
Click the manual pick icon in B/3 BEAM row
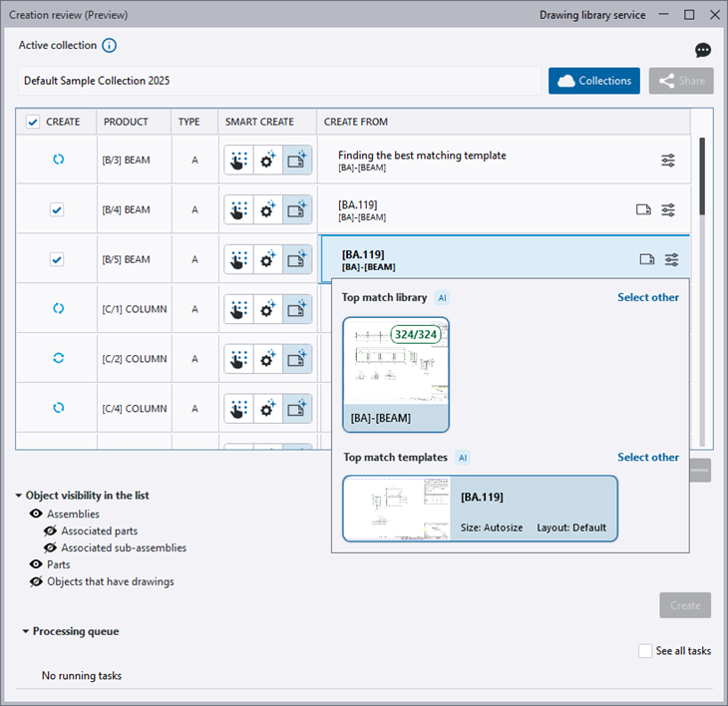tap(238, 160)
